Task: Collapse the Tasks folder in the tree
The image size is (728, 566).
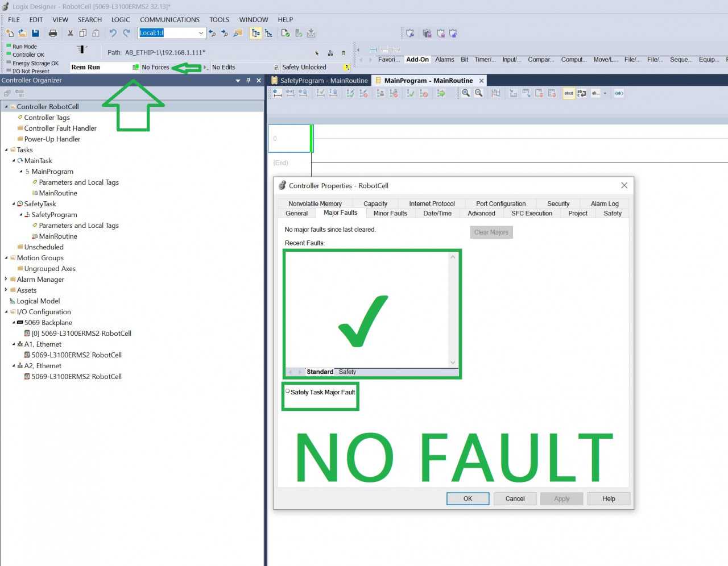Action: tap(6, 150)
